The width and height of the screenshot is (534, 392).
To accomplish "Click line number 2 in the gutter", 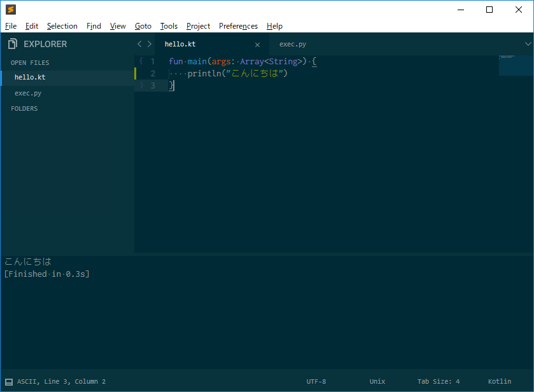I will coord(153,74).
